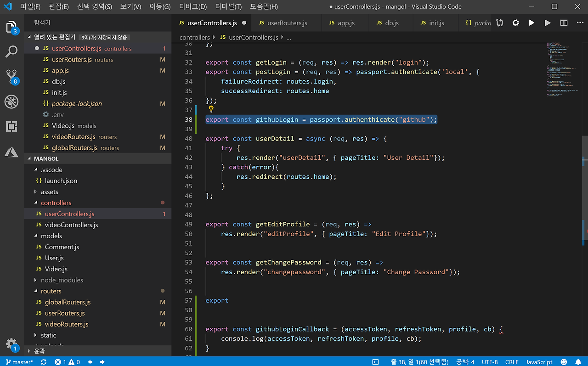588x366 pixels.
Task: Open Source Control view with 8 changes
Action: (11, 77)
